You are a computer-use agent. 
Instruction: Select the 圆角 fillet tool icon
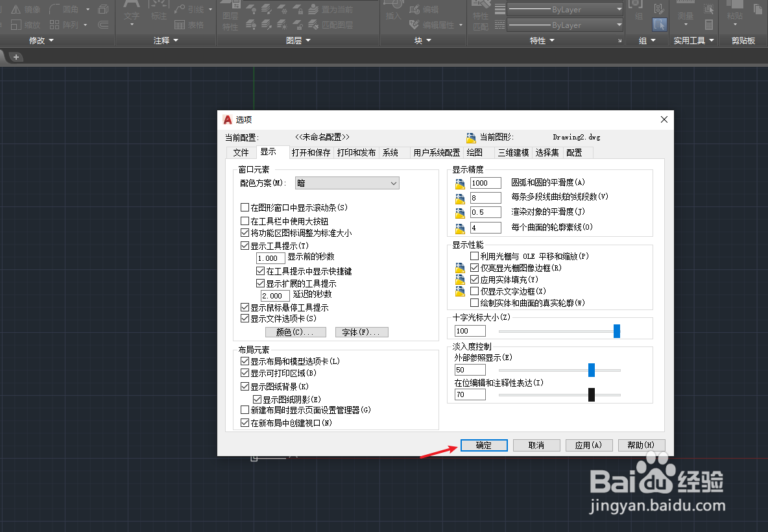pyautogui.click(x=54, y=9)
